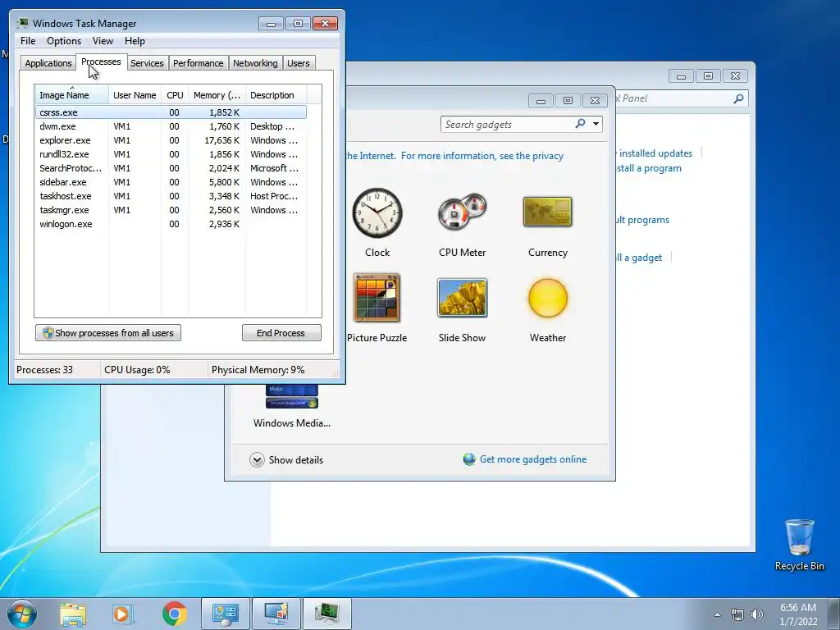The width and height of the screenshot is (840, 630).
Task: Switch to Task Manager taskbar button
Action: click(326, 614)
